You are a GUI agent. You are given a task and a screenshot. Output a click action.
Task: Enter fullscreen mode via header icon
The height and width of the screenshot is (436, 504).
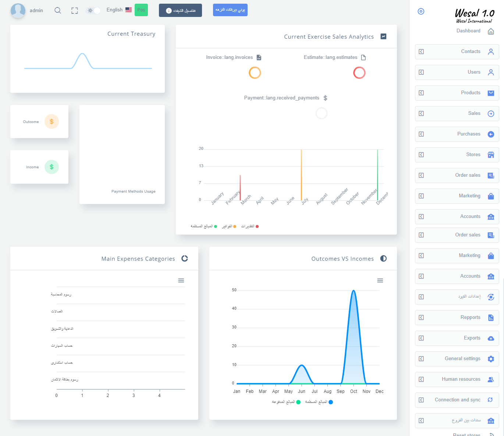75,11
